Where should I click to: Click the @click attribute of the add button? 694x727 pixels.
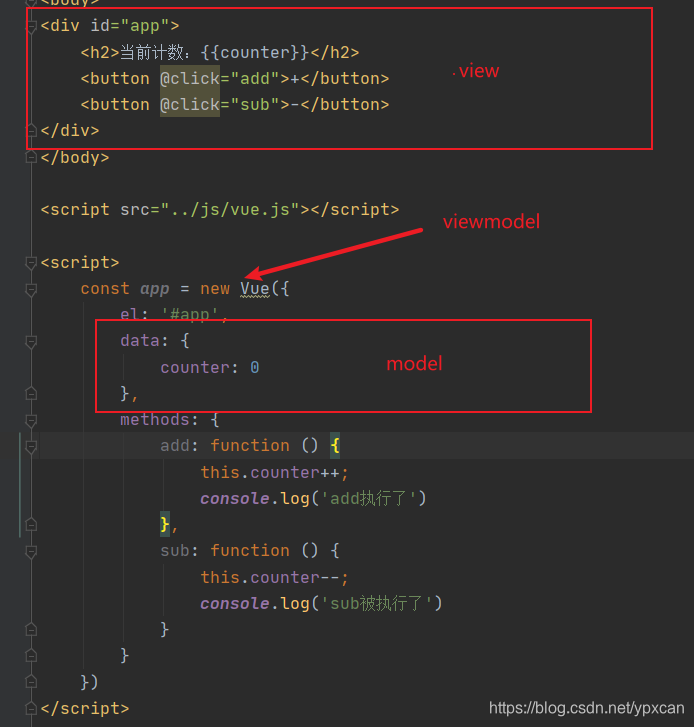(190, 78)
